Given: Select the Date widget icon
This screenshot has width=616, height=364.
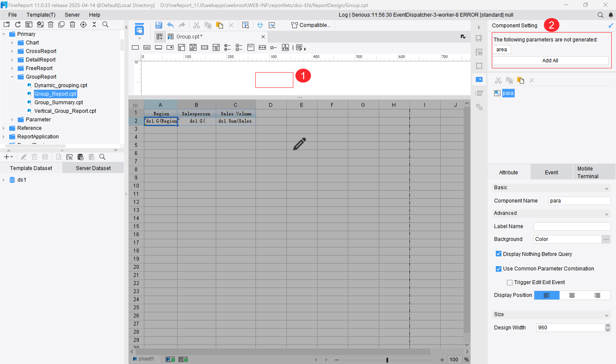Looking at the screenshot, I should 193,48.
